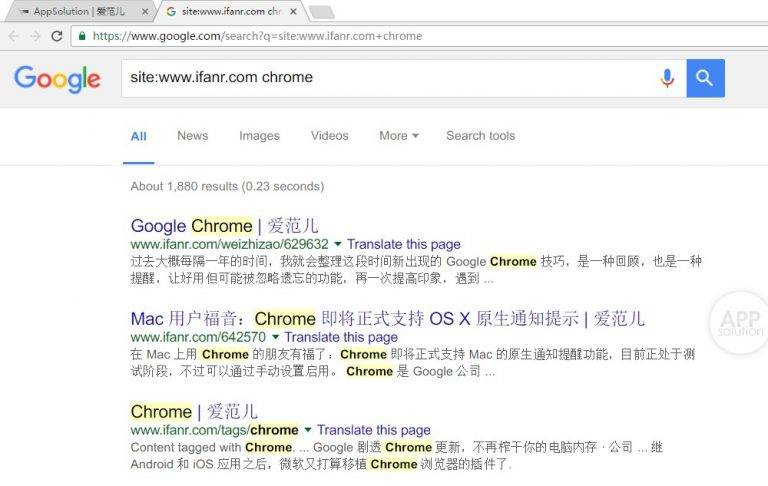The height and width of the screenshot is (486, 768).
Task: Open Search tools options
Action: [480, 136]
